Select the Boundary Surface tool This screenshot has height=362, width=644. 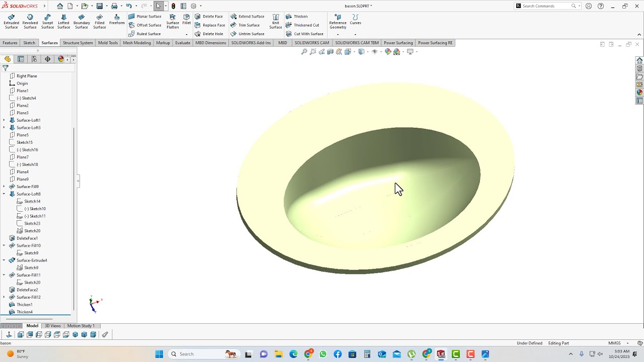(82, 22)
